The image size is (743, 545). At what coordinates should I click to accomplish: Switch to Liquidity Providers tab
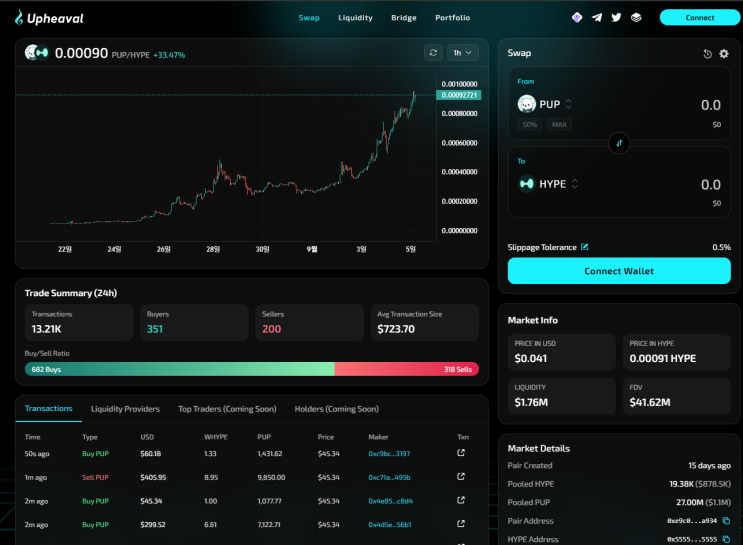pos(125,409)
